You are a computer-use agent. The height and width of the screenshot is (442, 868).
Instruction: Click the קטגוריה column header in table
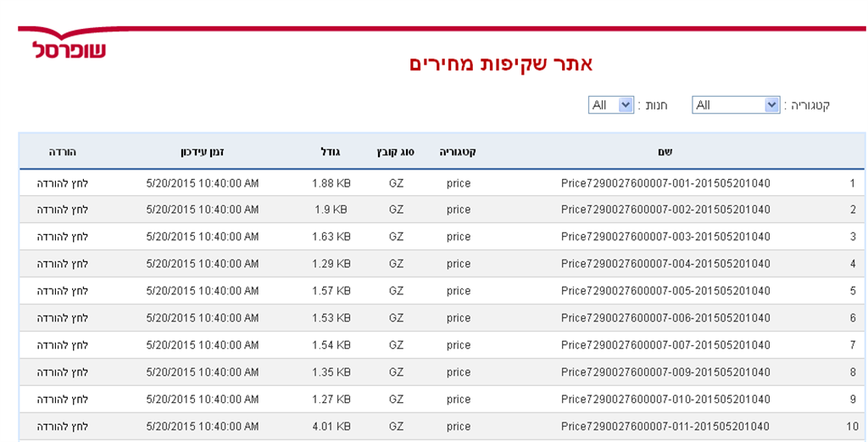458,152
